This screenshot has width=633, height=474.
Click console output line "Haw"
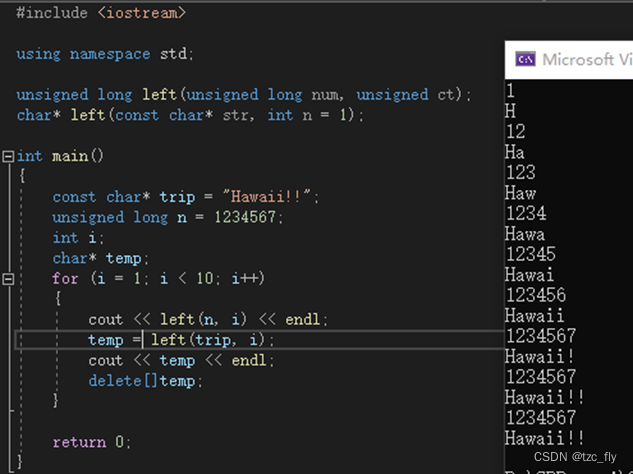coord(520,193)
